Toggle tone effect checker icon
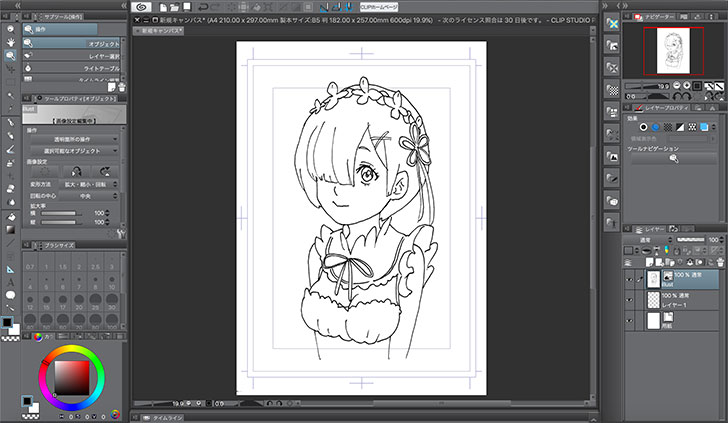728x423 pixels. point(668,127)
